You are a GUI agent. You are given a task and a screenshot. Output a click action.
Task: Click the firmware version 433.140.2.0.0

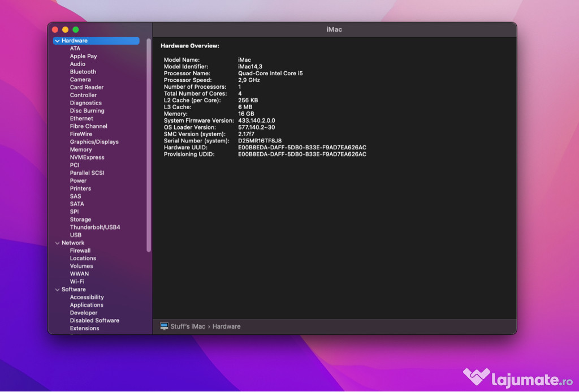[x=257, y=120]
